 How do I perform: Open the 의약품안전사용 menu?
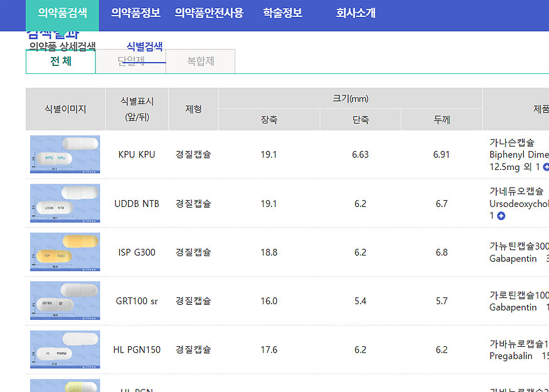(x=209, y=13)
